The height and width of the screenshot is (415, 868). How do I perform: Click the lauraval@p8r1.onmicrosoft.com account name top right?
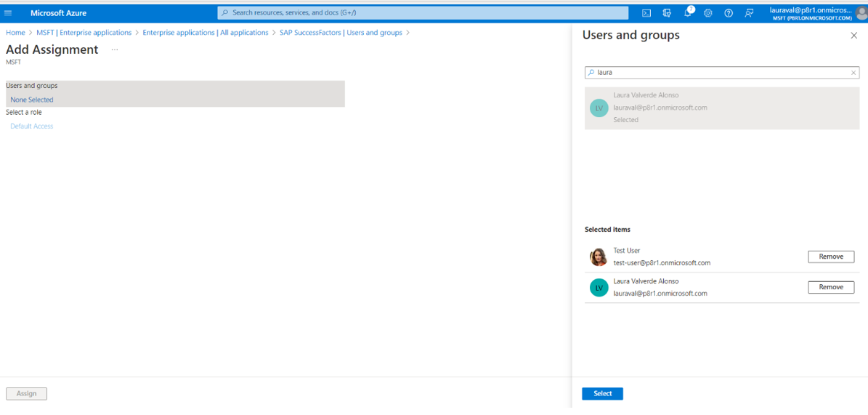[x=811, y=10]
